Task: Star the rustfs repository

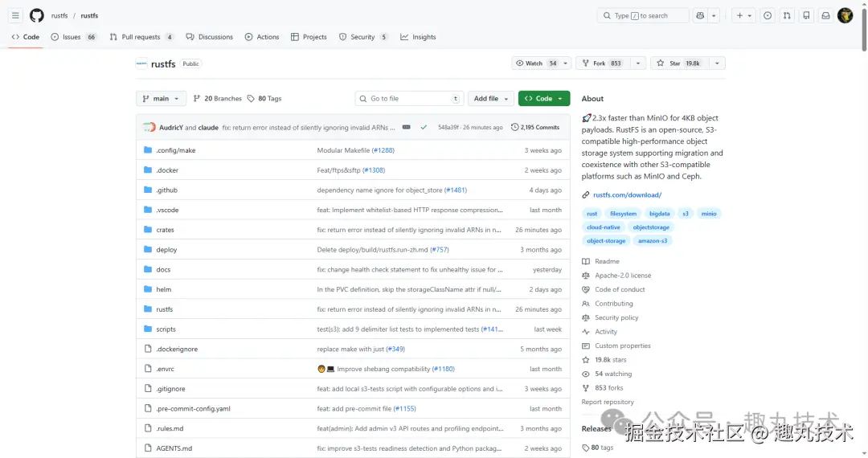Action: 678,63
